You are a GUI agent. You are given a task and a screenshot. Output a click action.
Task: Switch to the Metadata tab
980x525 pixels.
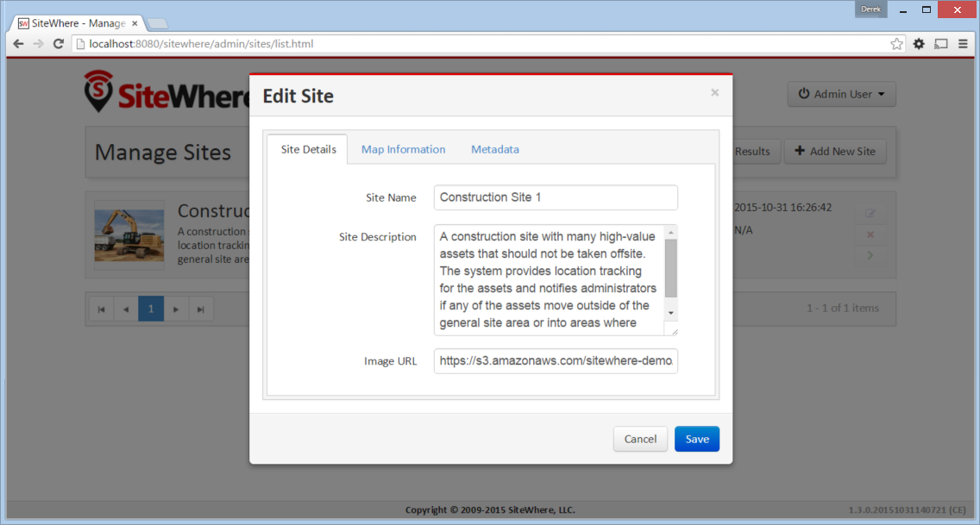pyautogui.click(x=495, y=149)
